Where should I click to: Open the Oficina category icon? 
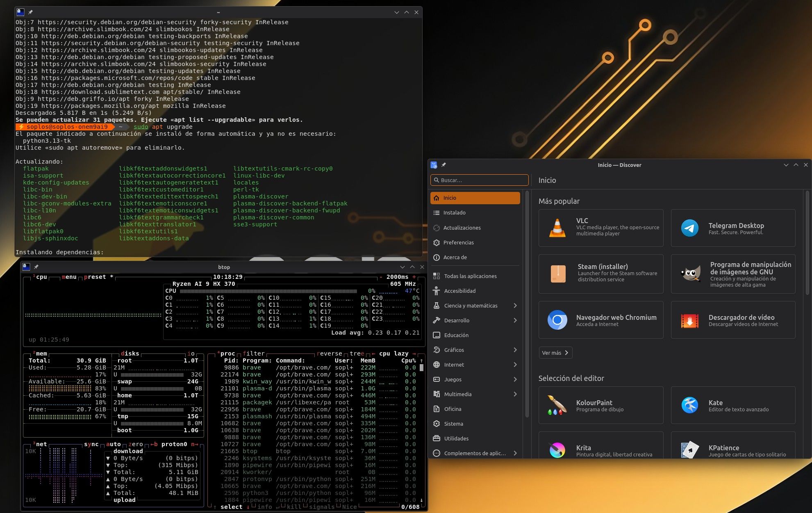pyautogui.click(x=436, y=409)
